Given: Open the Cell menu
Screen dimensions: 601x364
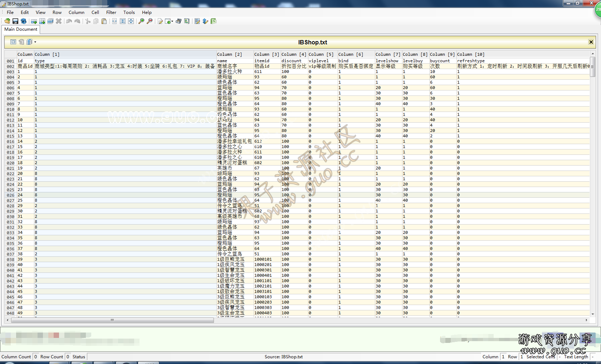Looking at the screenshot, I should pos(95,12).
